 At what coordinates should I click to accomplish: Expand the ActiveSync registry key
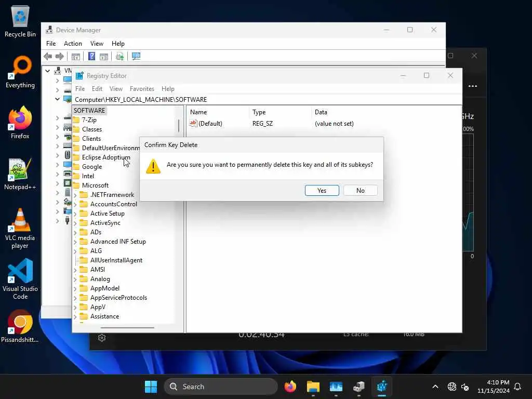point(75,223)
